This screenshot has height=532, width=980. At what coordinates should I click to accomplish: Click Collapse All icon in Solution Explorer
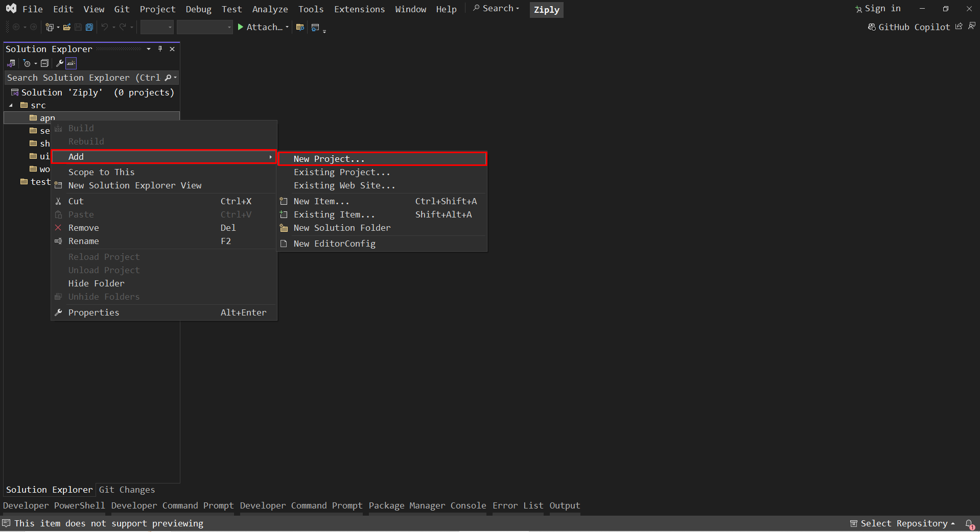45,63
